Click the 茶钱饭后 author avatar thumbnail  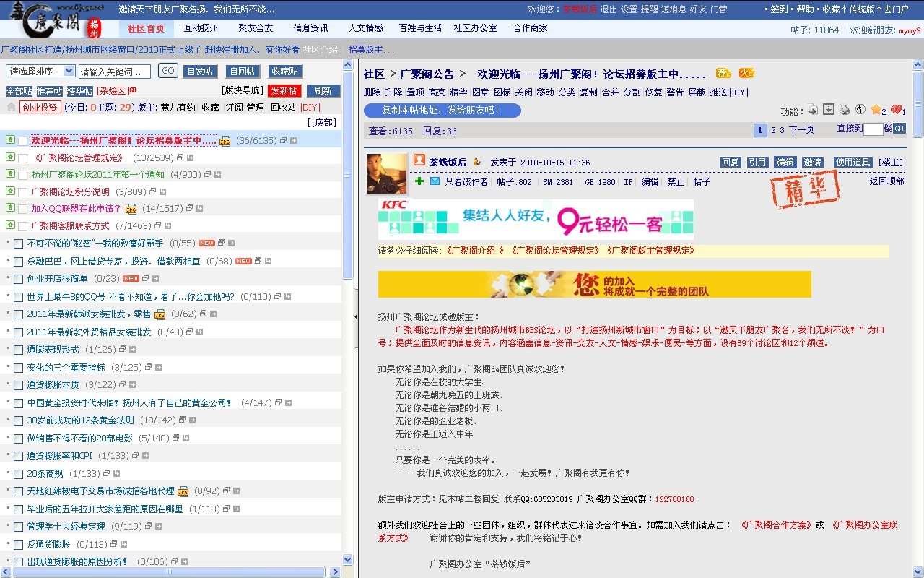[x=387, y=173]
